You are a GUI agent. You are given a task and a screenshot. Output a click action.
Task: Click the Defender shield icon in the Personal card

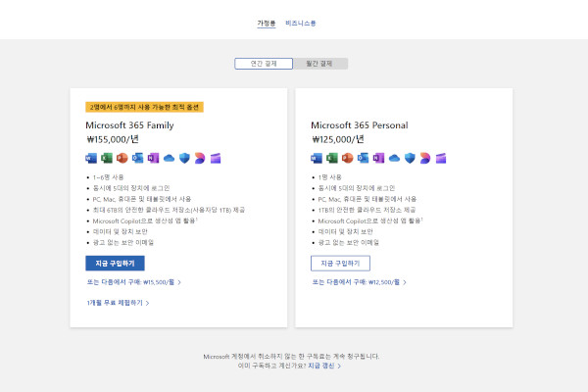pyautogui.click(x=410, y=158)
